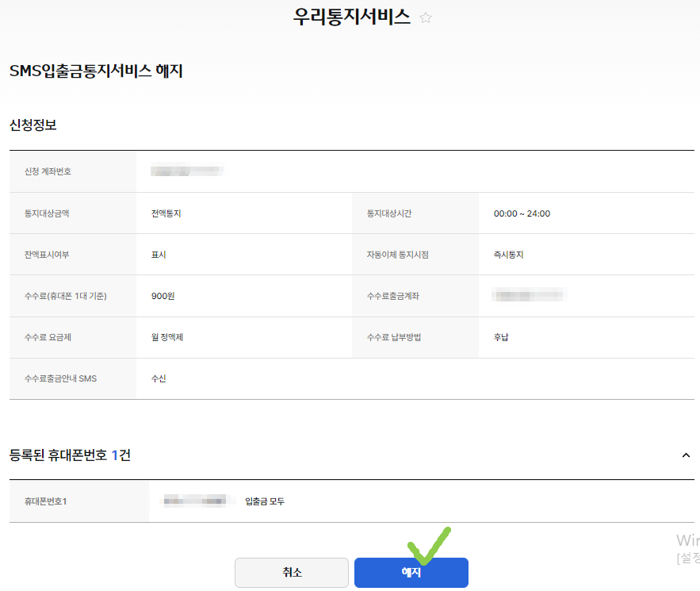Click the 표시 value for balance display
Image resolution: width=700 pixels, height=591 pixels.
click(159, 255)
